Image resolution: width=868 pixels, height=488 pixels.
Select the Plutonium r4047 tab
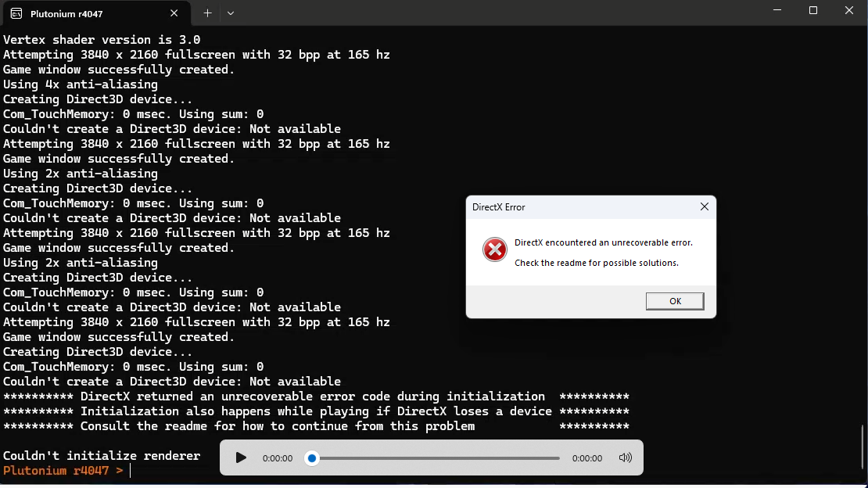[x=95, y=13]
